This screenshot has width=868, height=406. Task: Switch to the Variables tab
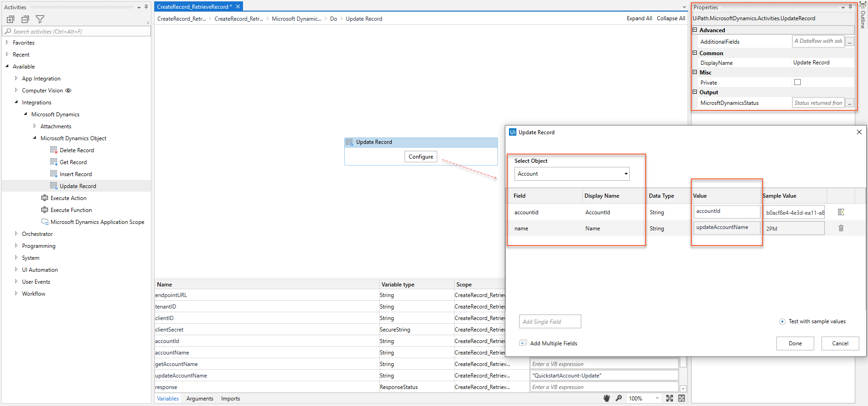tap(168, 399)
